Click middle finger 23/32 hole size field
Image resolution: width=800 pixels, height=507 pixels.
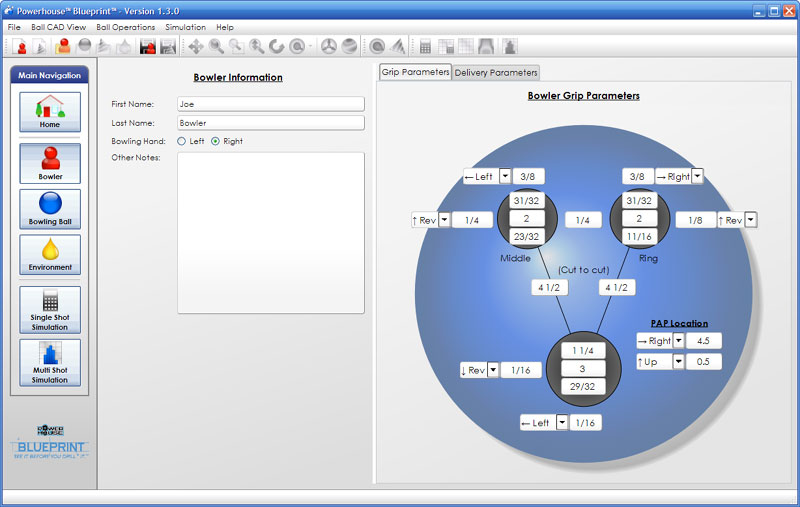pos(527,236)
